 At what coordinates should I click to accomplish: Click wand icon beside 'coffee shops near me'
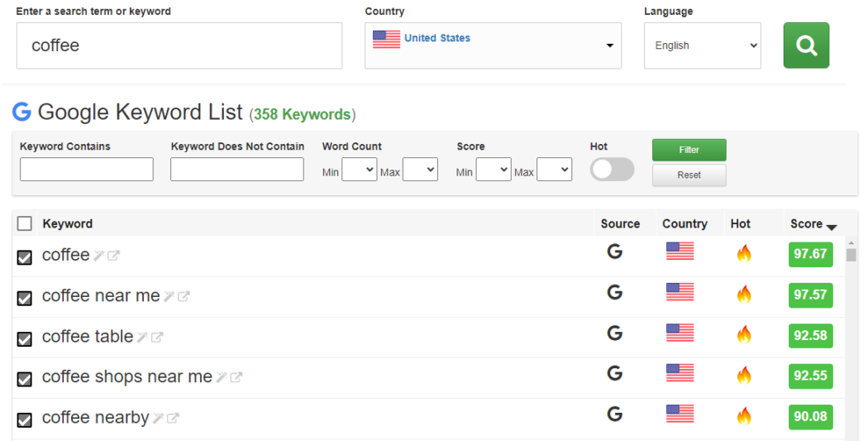click(x=222, y=377)
